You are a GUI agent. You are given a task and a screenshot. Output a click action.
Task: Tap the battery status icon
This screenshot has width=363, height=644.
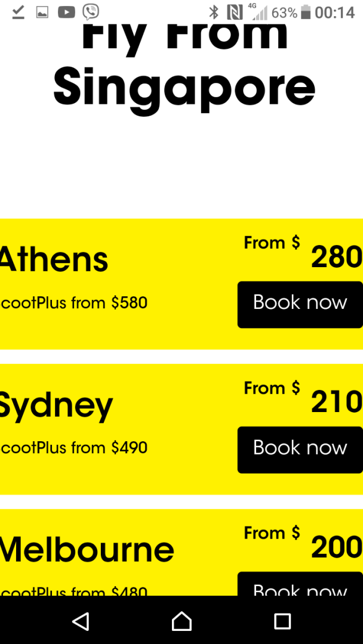306,13
